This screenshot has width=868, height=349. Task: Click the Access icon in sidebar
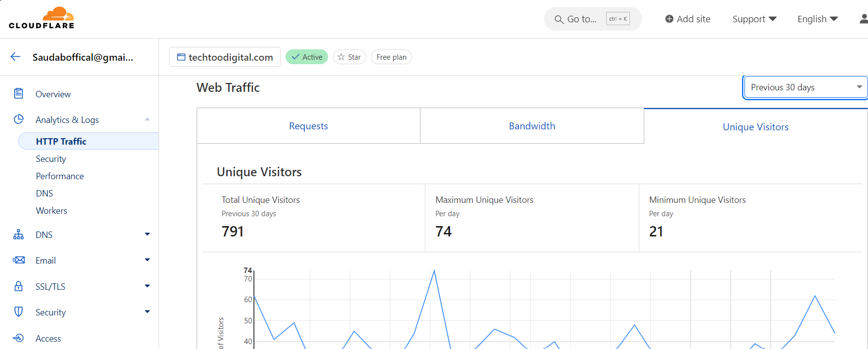[19, 338]
